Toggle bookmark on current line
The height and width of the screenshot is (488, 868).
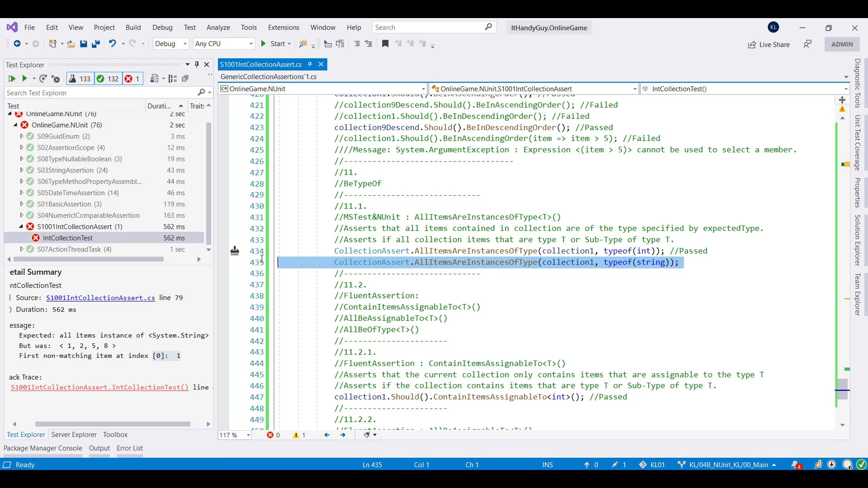pyautogui.click(x=385, y=44)
